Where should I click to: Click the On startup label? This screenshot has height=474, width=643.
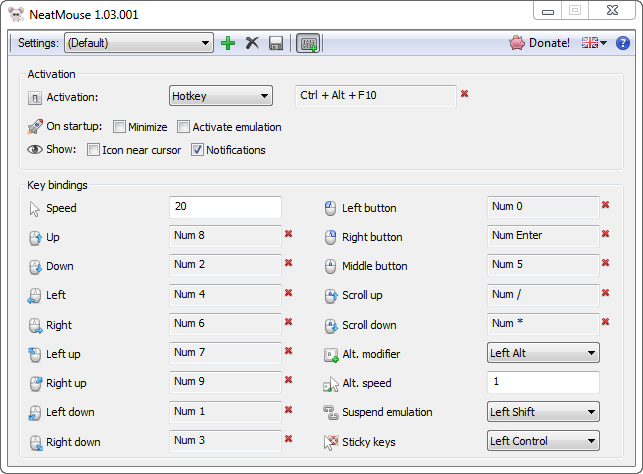(x=74, y=126)
